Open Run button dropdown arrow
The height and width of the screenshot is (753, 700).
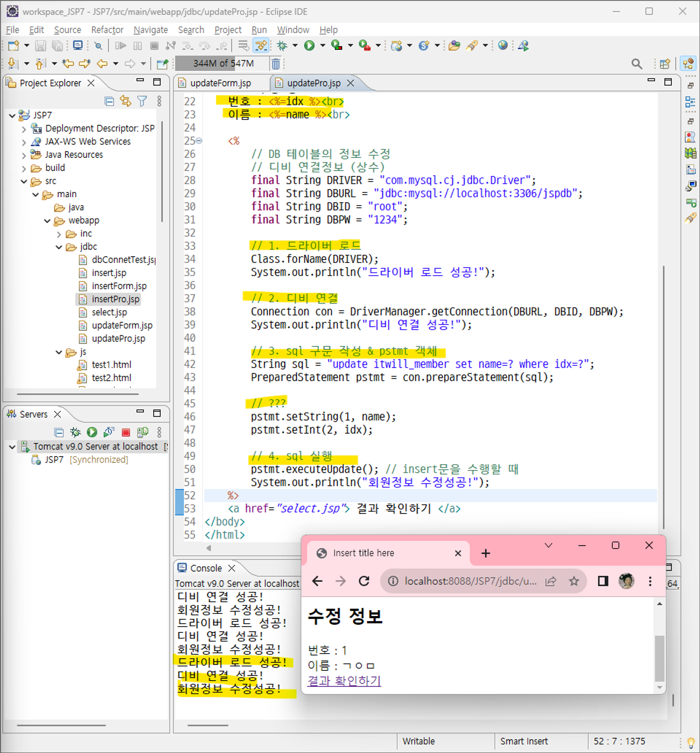click(x=323, y=46)
